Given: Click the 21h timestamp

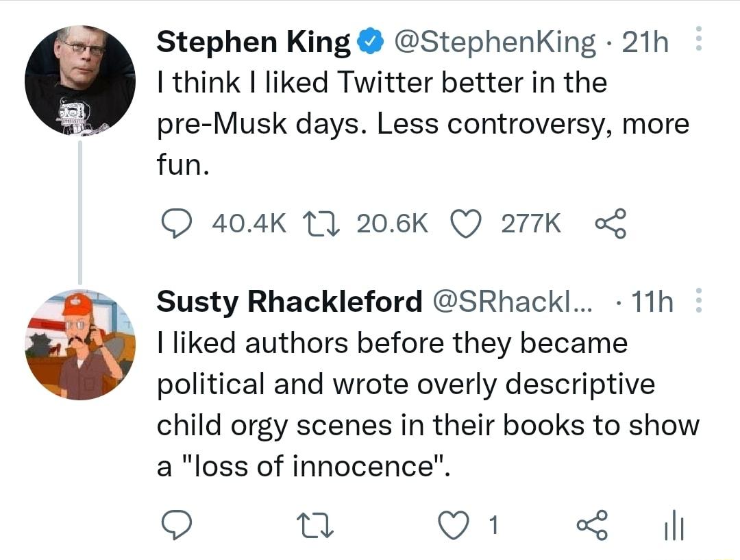Looking at the screenshot, I should (644, 42).
